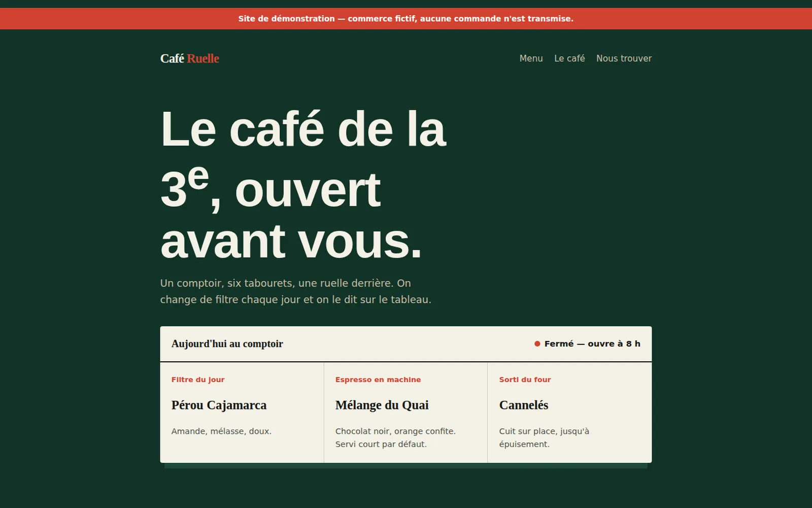This screenshot has width=812, height=508.
Task: Click the main headline 'Le café de la 3e'
Action: pyautogui.click(x=303, y=185)
